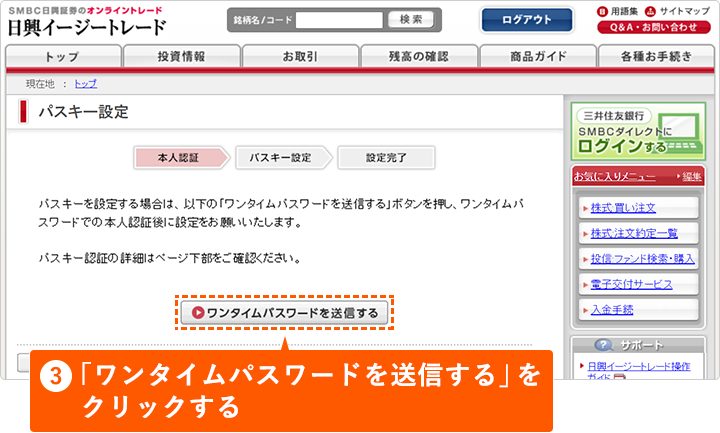Screen dimensions: 720x433
Task: Click the Q&A・お問い合わせ button
Action: (653, 27)
